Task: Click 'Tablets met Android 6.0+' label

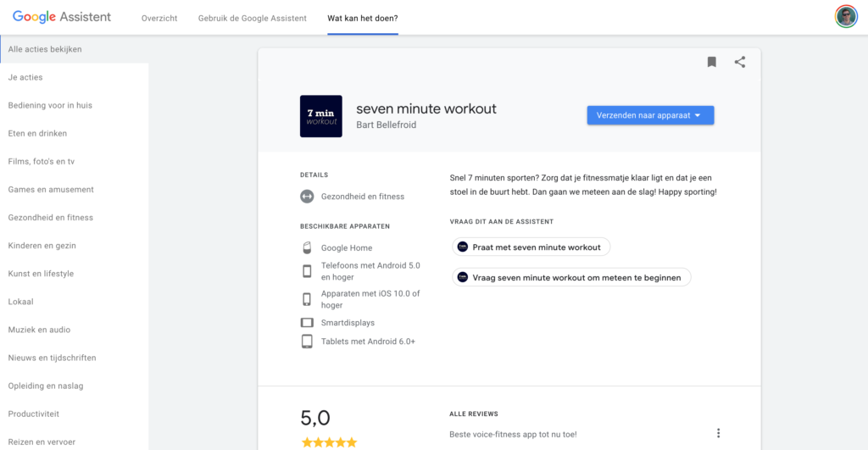Action: pos(368,342)
